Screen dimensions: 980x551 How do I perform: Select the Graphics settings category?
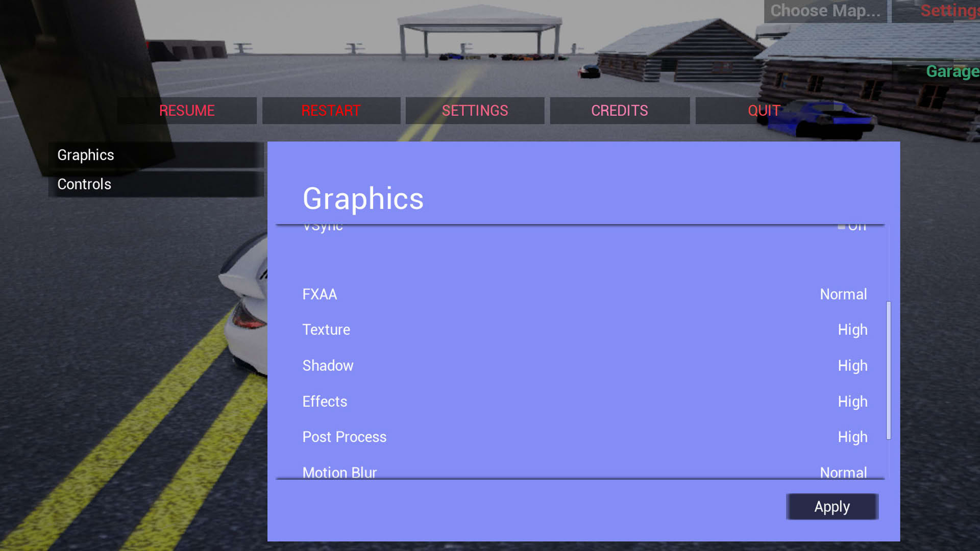(x=156, y=155)
